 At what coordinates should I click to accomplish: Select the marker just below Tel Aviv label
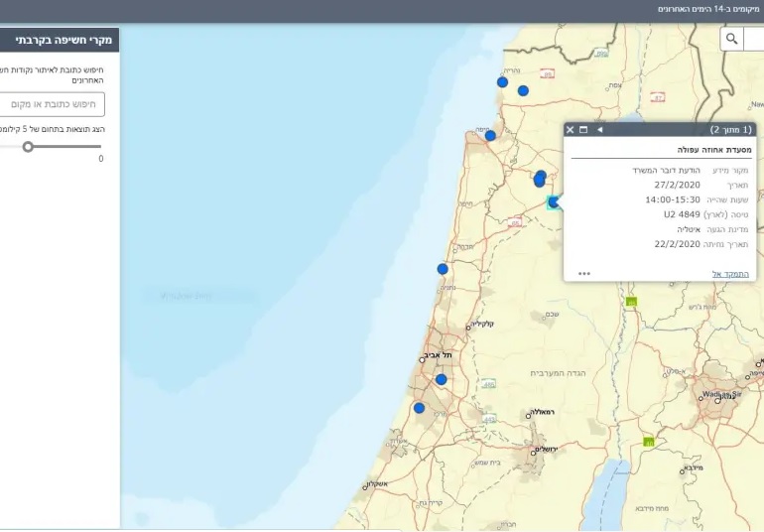pyautogui.click(x=442, y=379)
